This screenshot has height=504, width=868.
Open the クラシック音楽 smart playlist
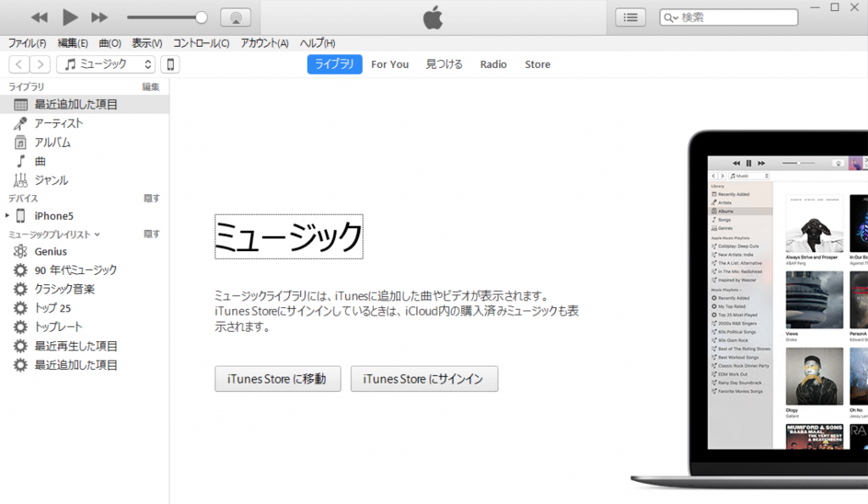84,289
